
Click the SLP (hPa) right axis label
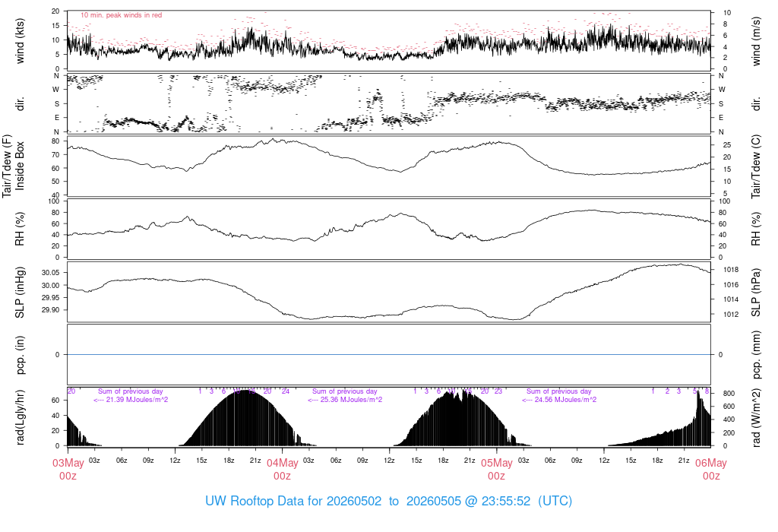pos(756,293)
